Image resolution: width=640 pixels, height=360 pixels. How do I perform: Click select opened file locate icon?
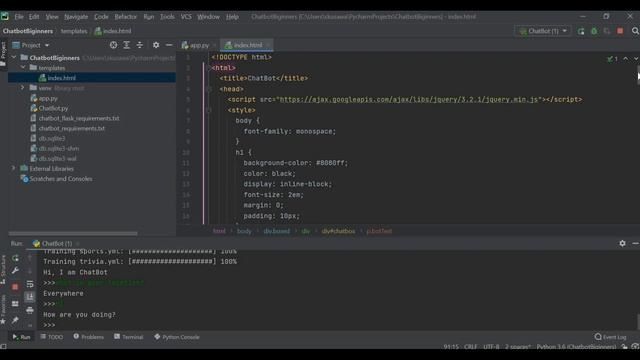tap(113, 45)
